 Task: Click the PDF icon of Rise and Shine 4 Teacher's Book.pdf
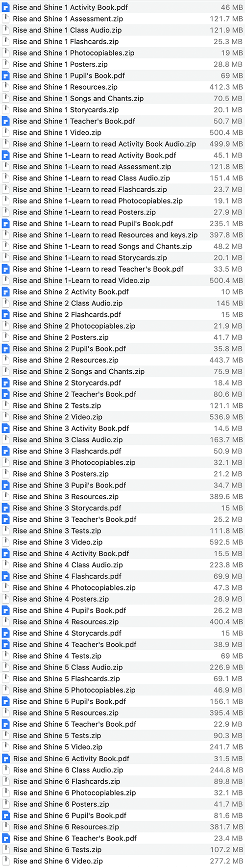pyautogui.click(x=6, y=644)
